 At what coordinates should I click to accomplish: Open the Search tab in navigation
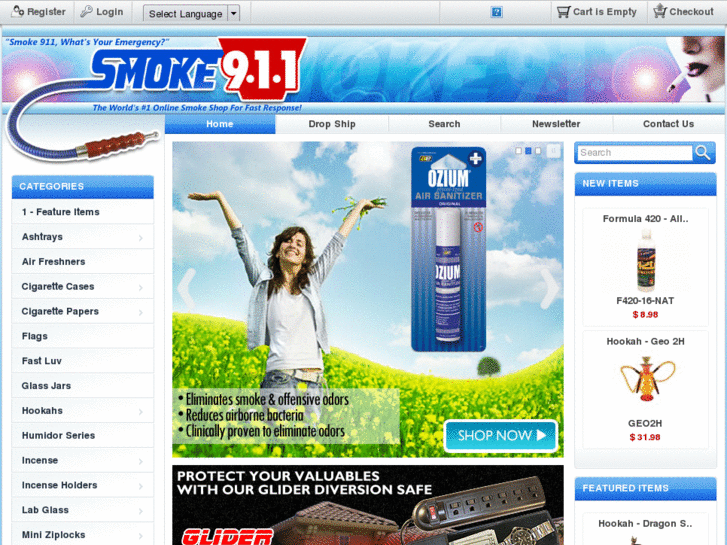pos(444,124)
